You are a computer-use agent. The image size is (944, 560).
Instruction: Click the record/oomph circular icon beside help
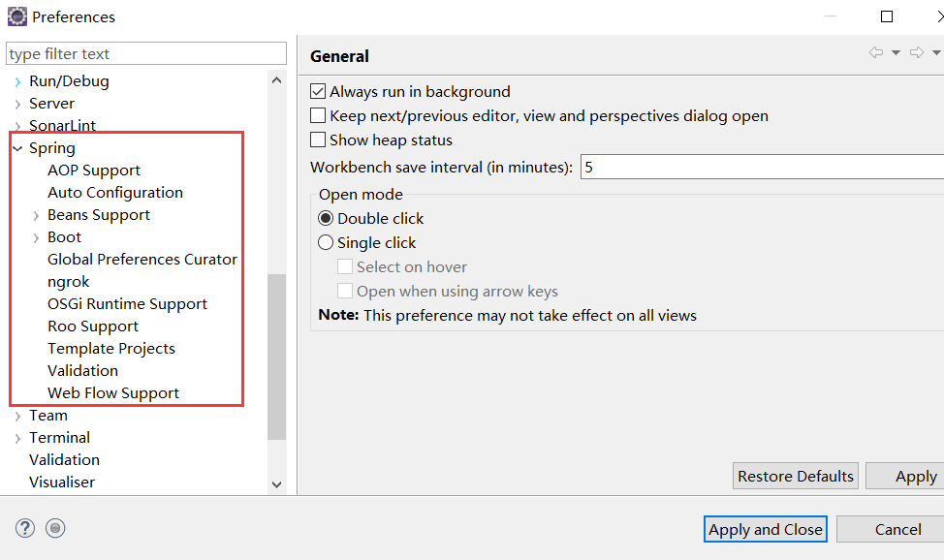tap(55, 528)
